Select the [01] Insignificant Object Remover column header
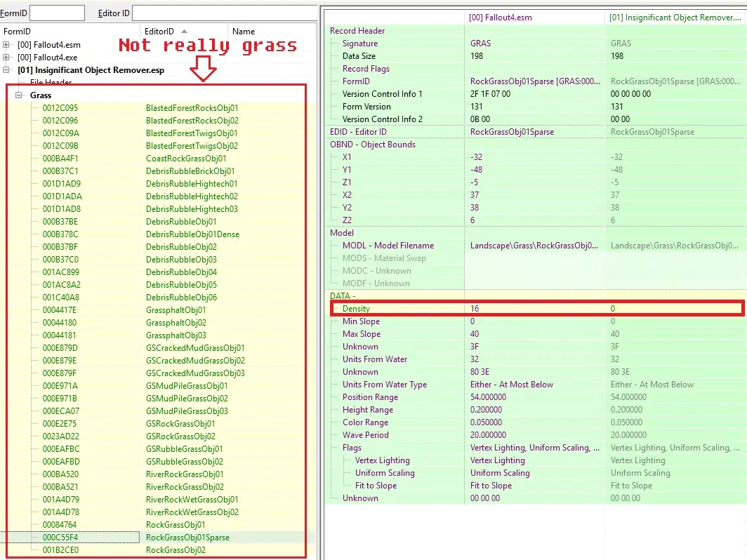747x560 pixels. pos(675,18)
